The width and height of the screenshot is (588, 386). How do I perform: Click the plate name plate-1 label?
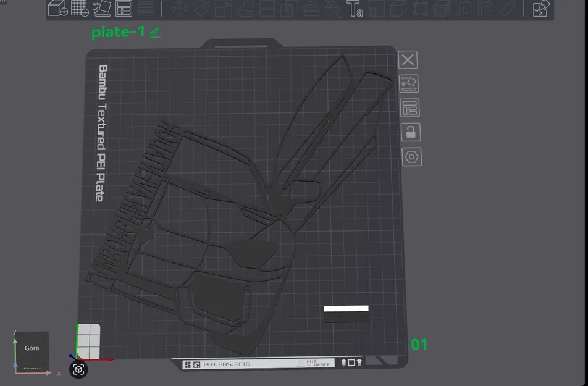pos(119,32)
